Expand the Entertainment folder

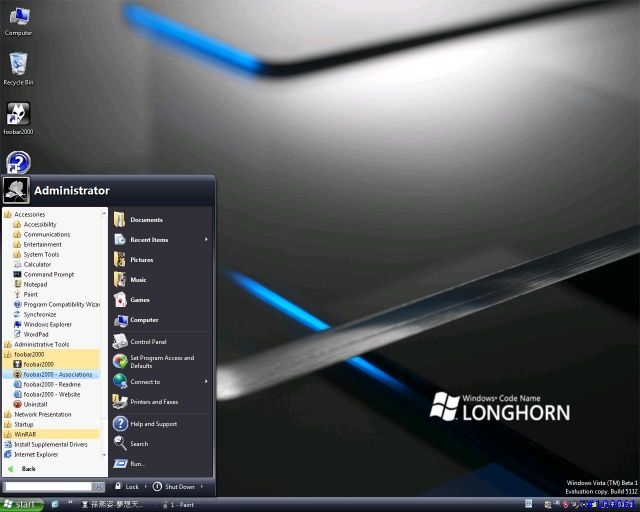(x=38, y=245)
